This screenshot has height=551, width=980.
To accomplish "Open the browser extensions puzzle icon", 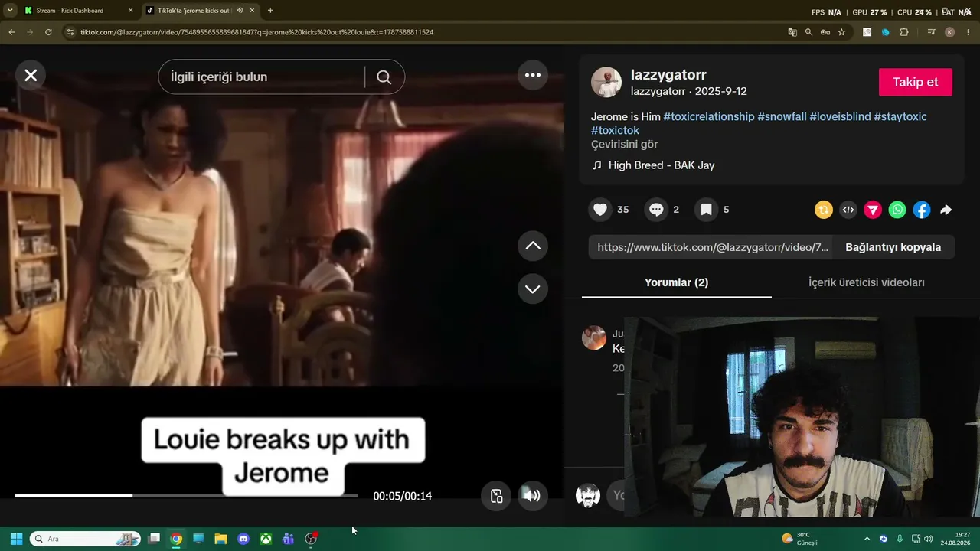I will (904, 32).
